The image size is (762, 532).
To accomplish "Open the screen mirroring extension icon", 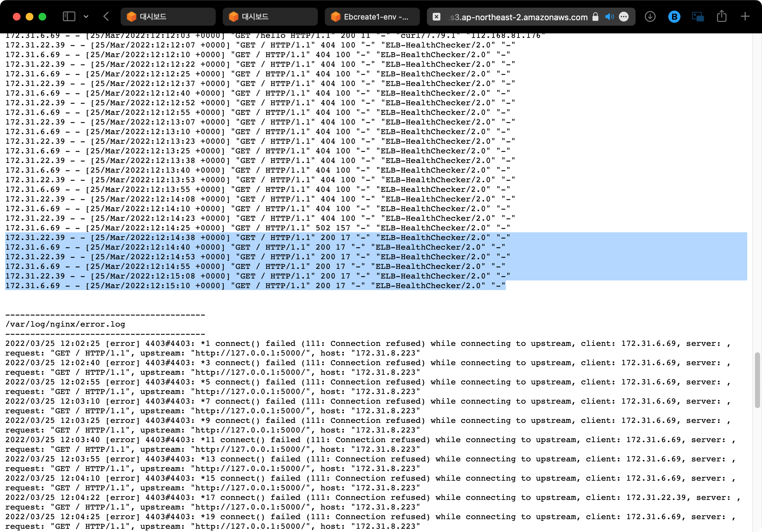I will point(698,17).
